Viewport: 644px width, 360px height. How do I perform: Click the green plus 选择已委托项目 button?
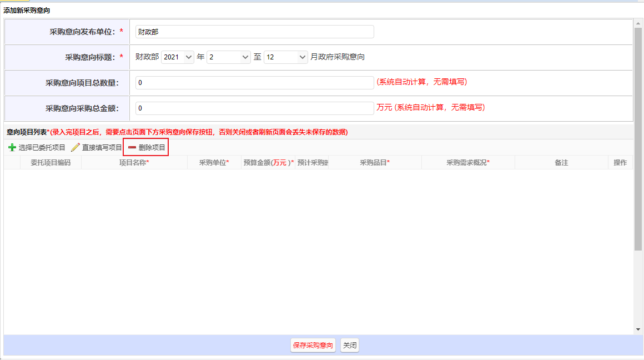point(37,148)
